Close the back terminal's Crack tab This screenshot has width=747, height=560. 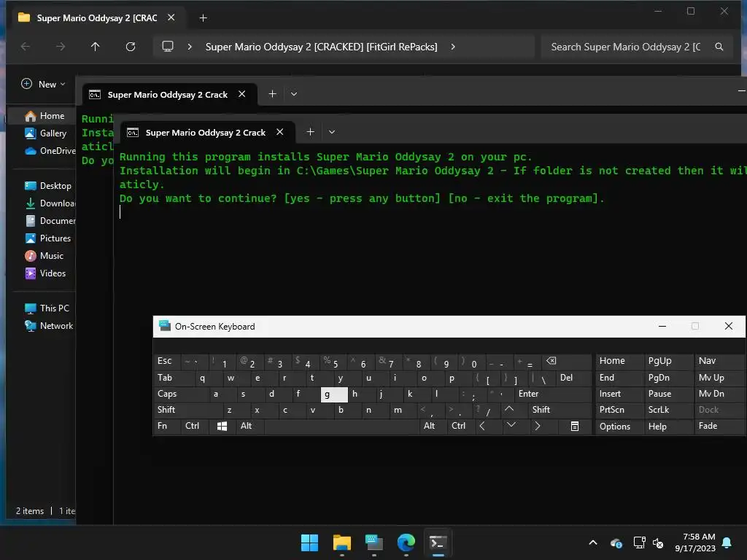tap(242, 94)
